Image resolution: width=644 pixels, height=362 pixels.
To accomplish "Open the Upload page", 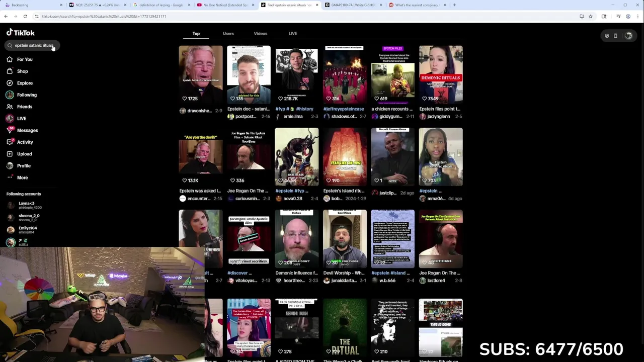I will [x=20, y=154].
